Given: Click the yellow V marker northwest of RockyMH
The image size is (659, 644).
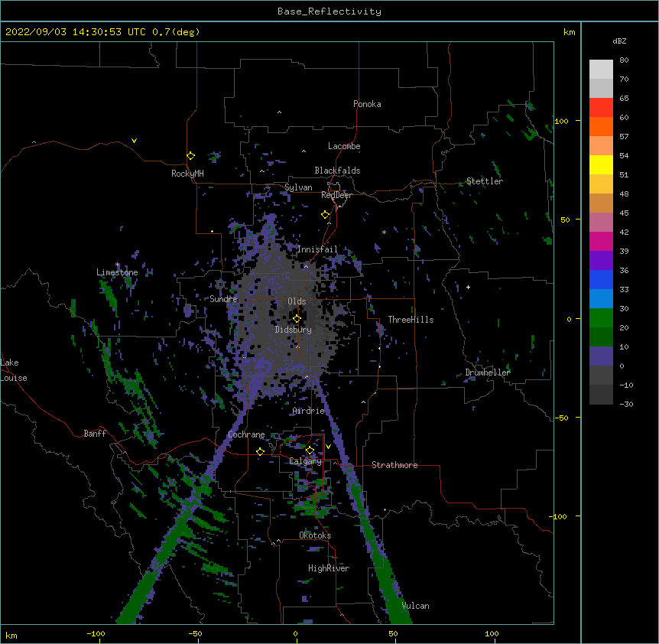Looking at the screenshot, I should pyautogui.click(x=134, y=141).
